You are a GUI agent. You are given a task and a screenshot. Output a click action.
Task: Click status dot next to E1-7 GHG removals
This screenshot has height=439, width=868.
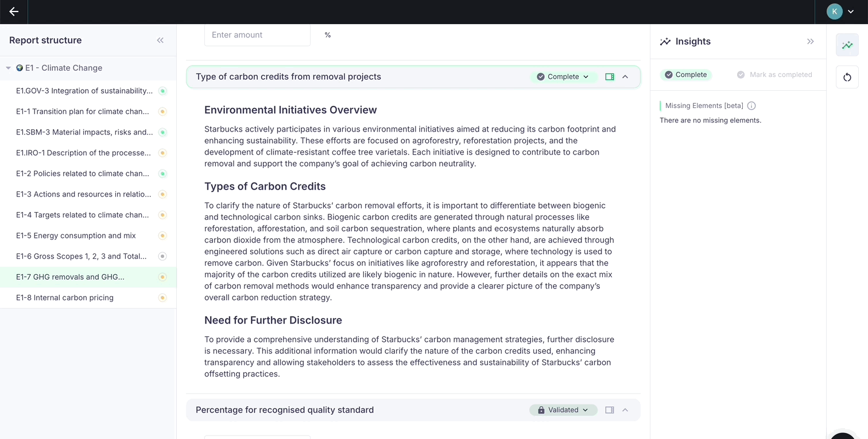coord(162,277)
